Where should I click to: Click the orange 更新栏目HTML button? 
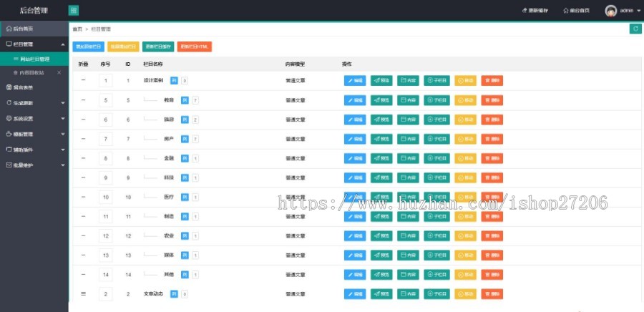pyautogui.click(x=194, y=47)
